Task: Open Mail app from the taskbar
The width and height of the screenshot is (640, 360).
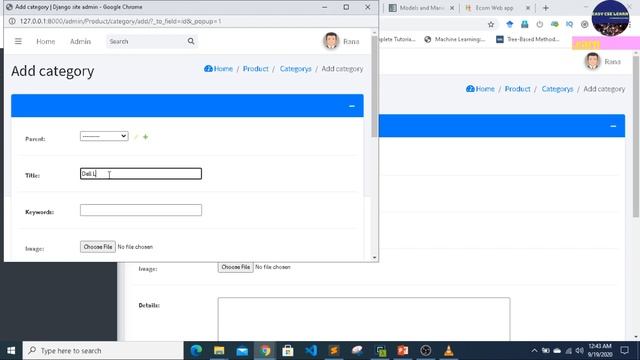Action: (242, 351)
